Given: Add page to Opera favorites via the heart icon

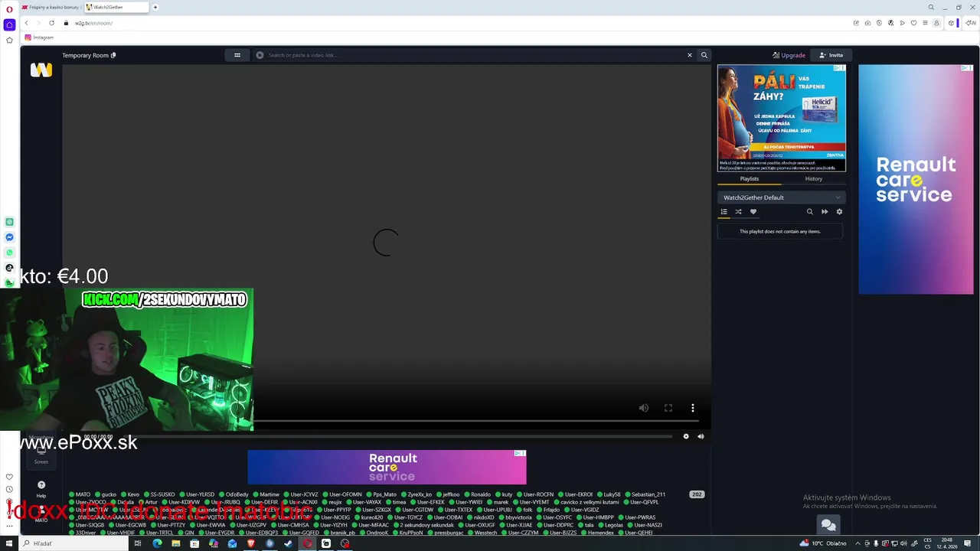Looking at the screenshot, I should pyautogui.click(x=913, y=23).
